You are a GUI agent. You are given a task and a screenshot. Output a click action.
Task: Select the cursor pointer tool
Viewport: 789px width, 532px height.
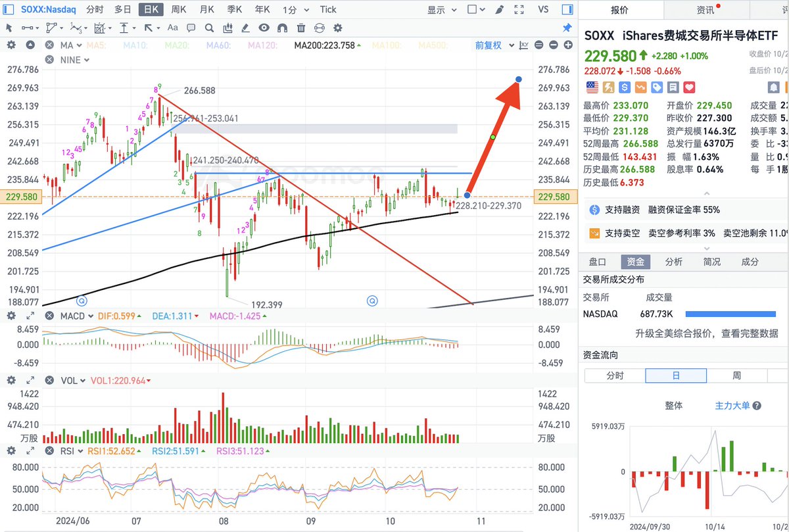point(9,28)
